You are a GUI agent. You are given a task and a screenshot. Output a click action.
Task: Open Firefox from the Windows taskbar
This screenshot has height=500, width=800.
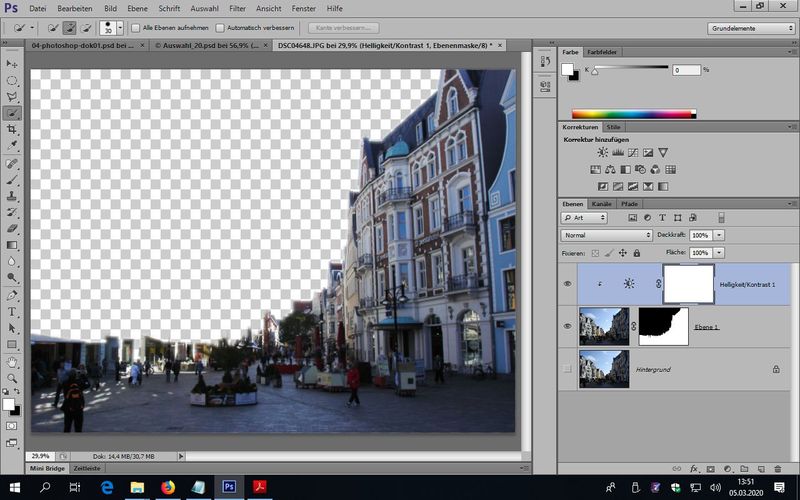click(x=167, y=487)
